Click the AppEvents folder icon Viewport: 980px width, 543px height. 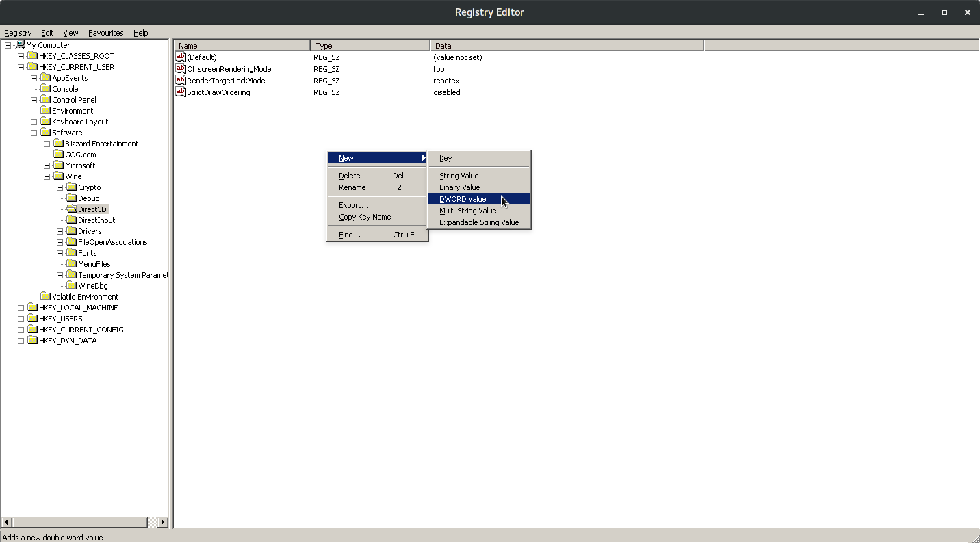click(45, 78)
